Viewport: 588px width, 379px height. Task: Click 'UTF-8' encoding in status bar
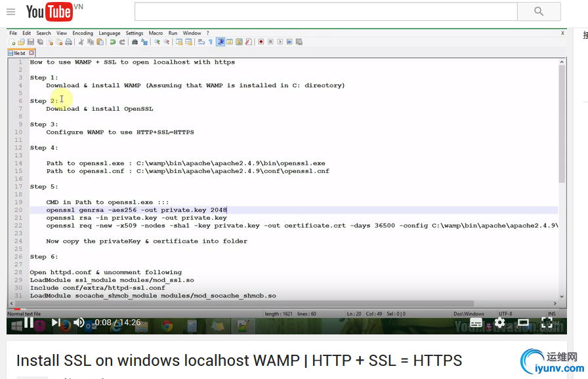pos(505,314)
